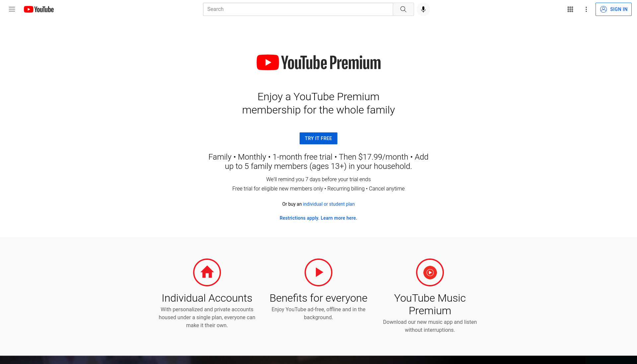Click the ad-free, offline description text

coord(318,313)
